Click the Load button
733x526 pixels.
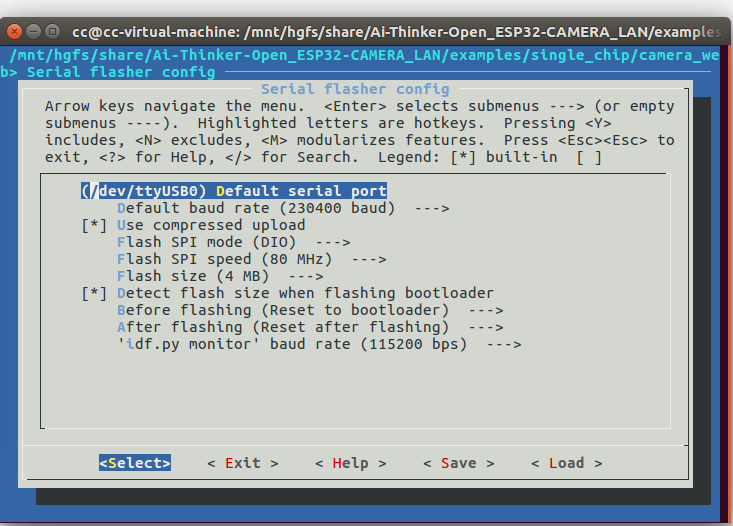(x=567, y=463)
